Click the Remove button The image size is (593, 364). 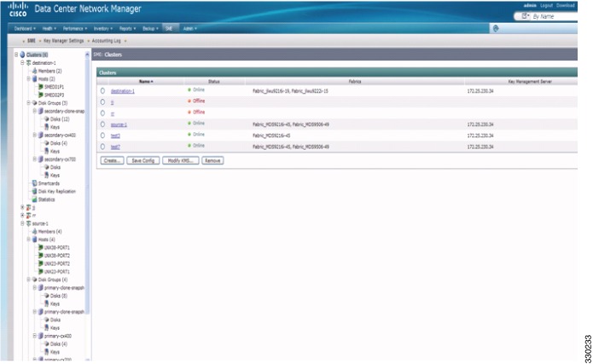tap(212, 160)
